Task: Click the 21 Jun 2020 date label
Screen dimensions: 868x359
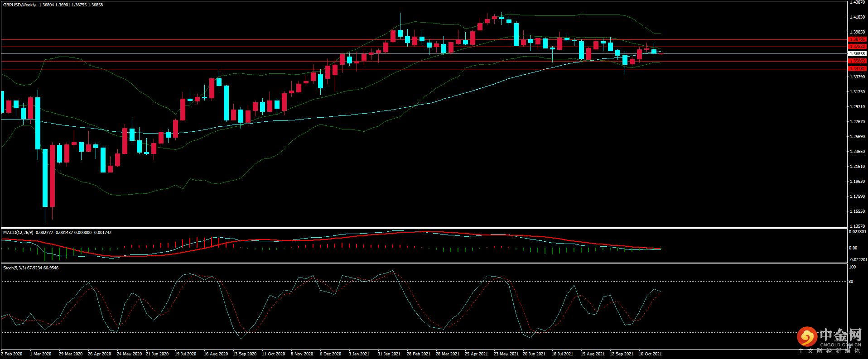Action: click(x=157, y=354)
